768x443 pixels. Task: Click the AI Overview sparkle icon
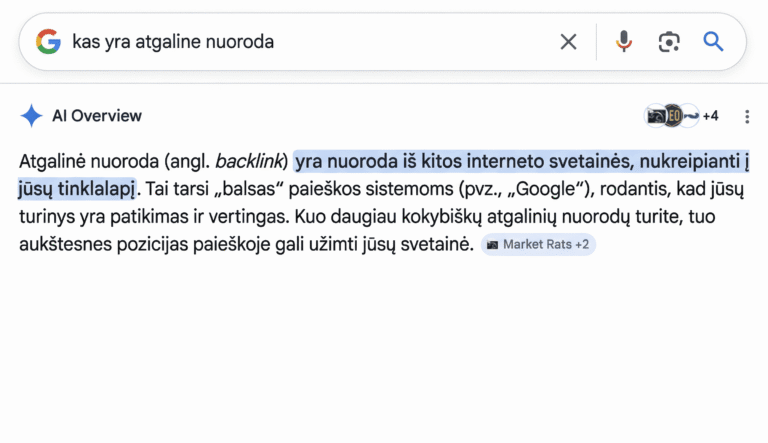(x=31, y=116)
